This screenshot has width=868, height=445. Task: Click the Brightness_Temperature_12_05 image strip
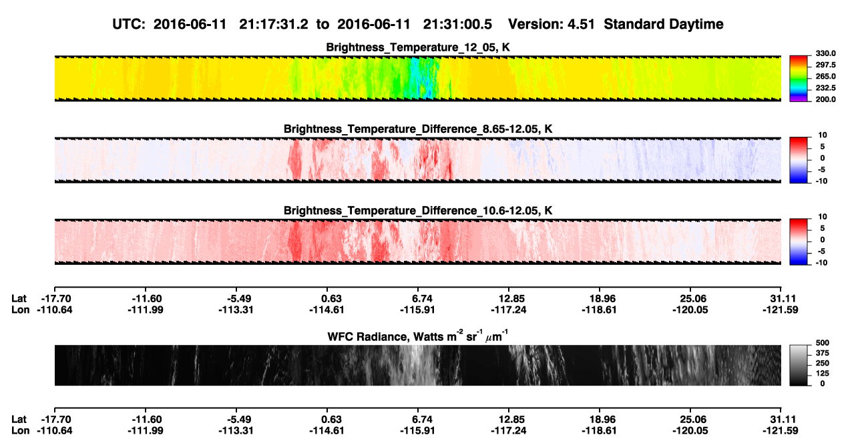coord(417,78)
